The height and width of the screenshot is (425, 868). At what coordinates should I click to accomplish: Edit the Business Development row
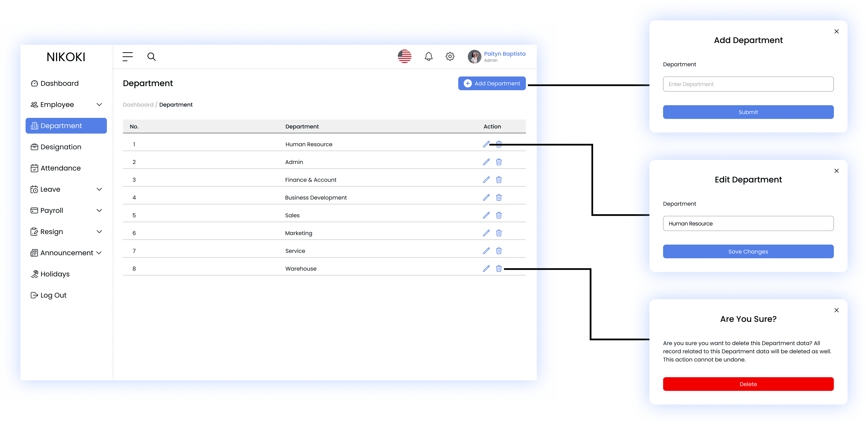pos(486,198)
